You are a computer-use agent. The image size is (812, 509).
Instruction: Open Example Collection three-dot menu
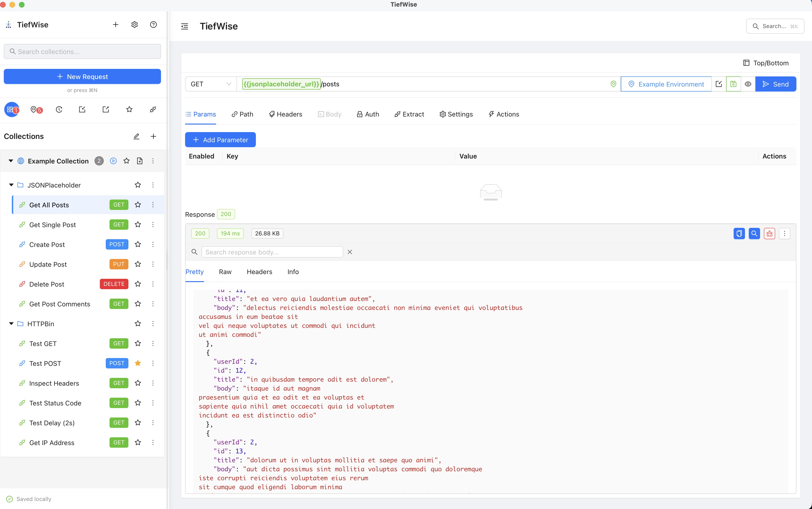point(153,161)
